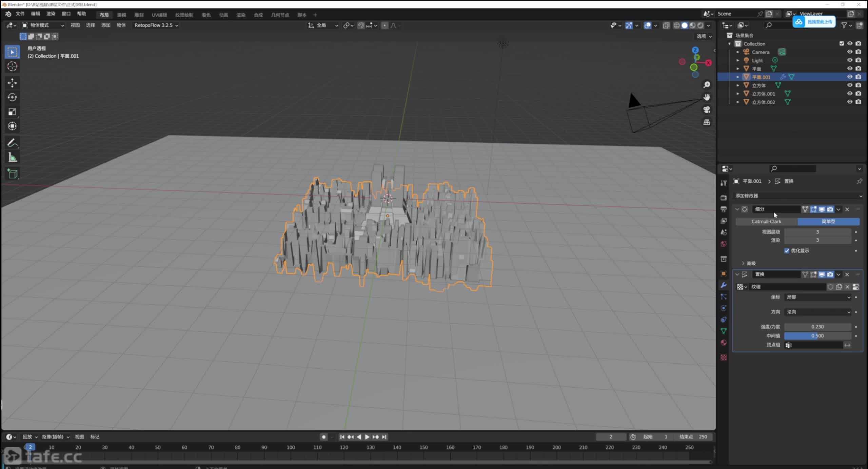Toggle snapping magnet in header
This screenshot has height=469, width=868.
361,25
